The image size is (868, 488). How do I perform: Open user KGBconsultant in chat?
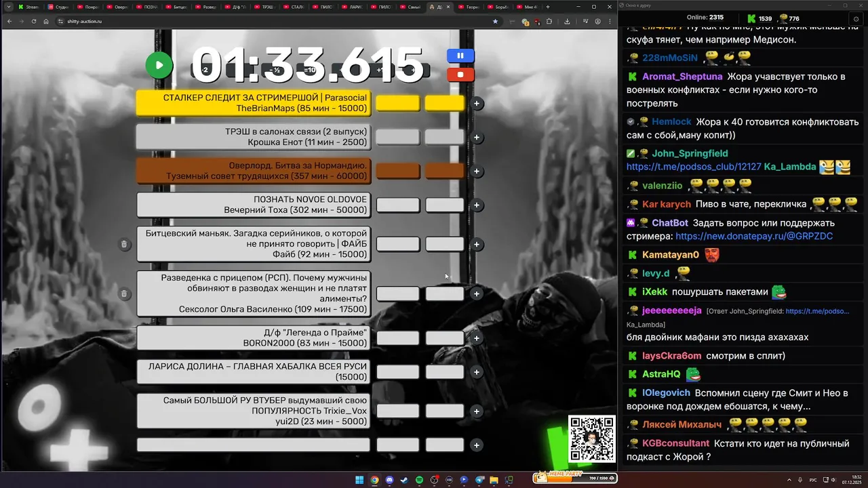pos(675,443)
